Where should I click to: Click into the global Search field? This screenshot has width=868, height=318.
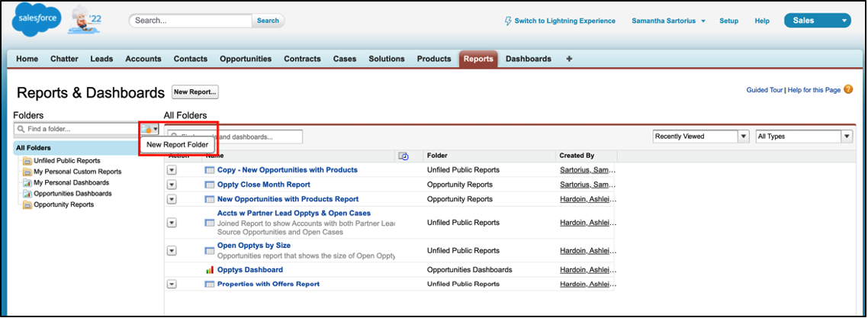[x=192, y=21]
